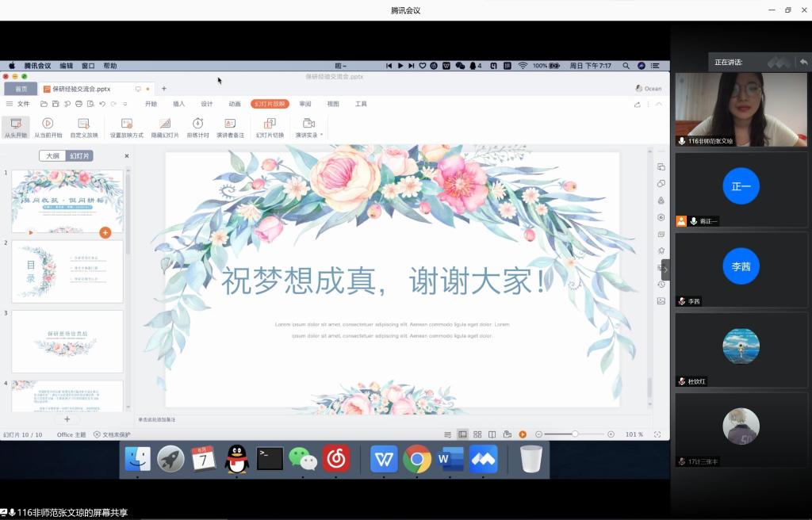This screenshot has width=812, height=520.
Task: Click the orange play button in status bar
Action: click(x=522, y=434)
